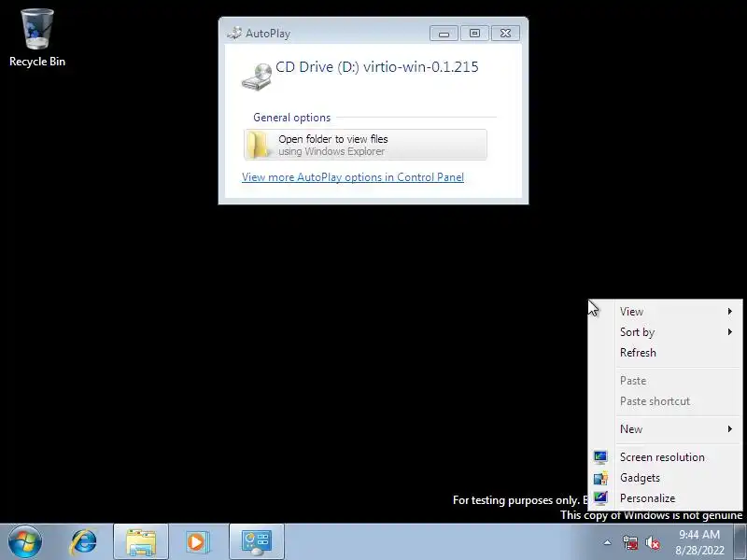Click the AutoPlay taskbar button

257,542
